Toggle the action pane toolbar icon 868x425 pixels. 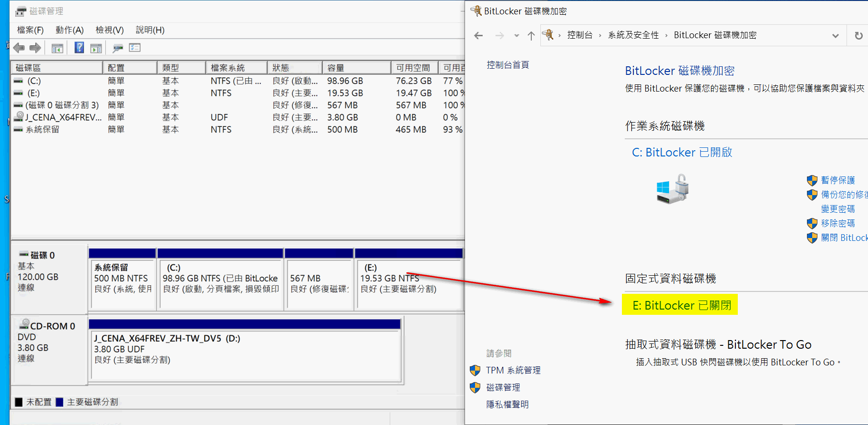pyautogui.click(x=96, y=48)
